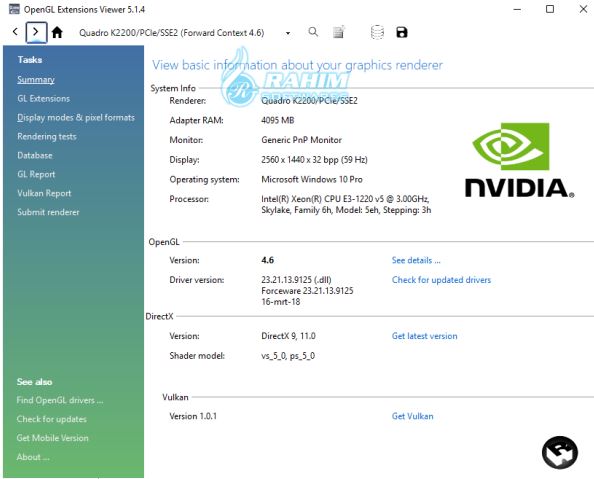Open the About link in See also

[x=33, y=457]
